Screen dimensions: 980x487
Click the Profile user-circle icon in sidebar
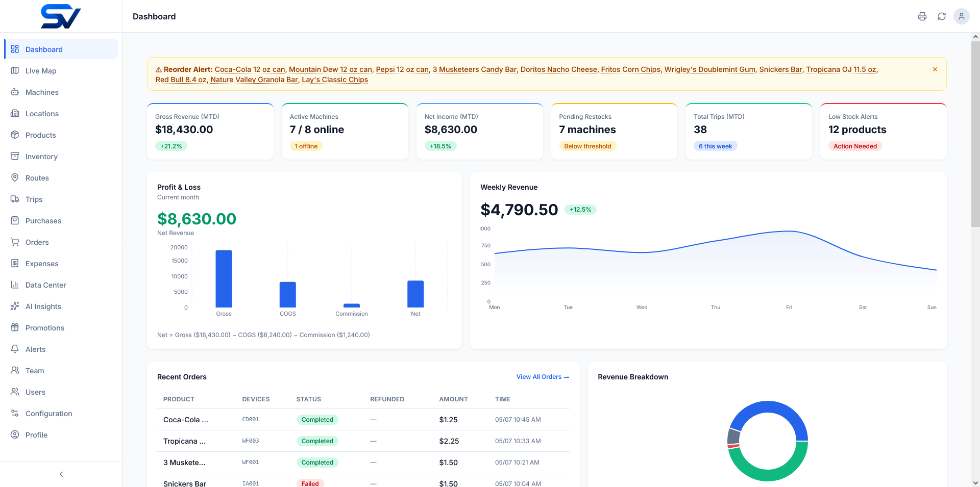[x=15, y=434]
